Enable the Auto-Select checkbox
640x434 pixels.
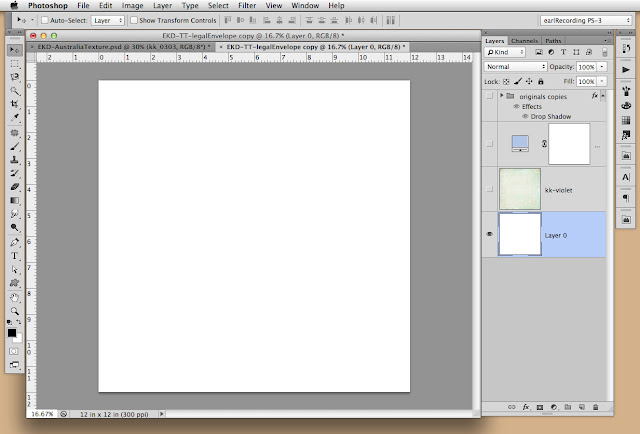45,20
